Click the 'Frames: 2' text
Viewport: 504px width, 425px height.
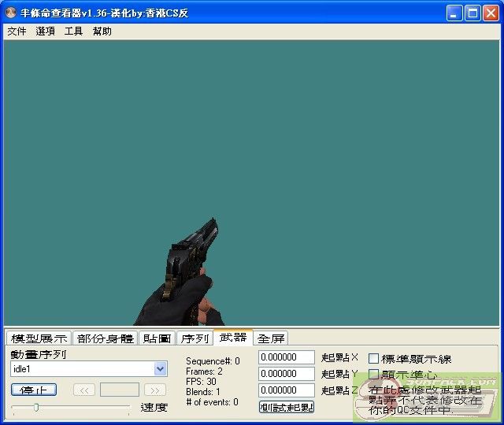click(204, 371)
